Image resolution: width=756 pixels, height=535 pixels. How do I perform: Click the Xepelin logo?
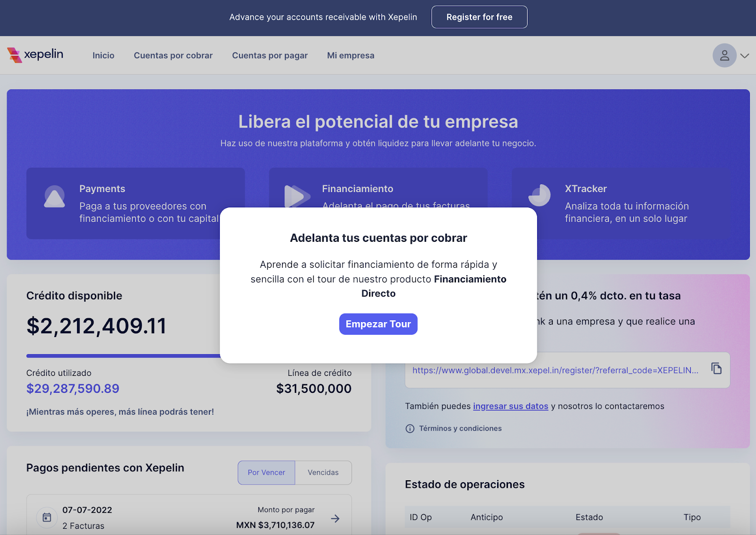click(x=35, y=55)
